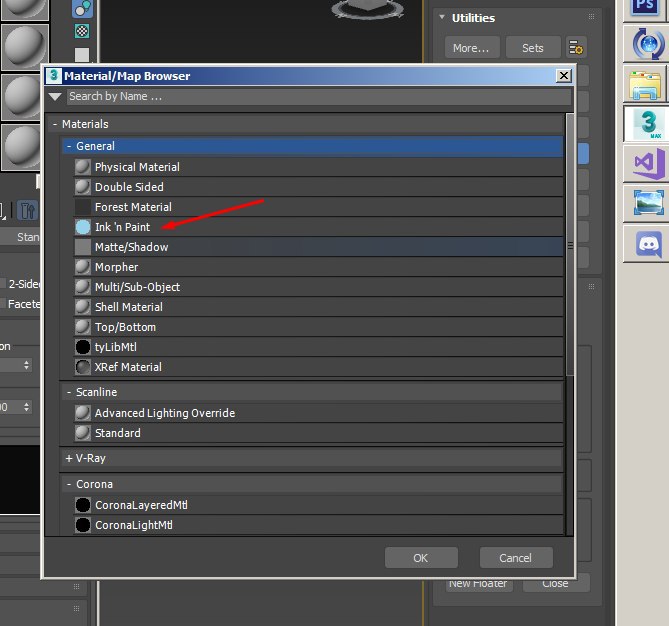Launch Photoshop from the sidebar
The width and height of the screenshot is (669, 626).
[646, 8]
